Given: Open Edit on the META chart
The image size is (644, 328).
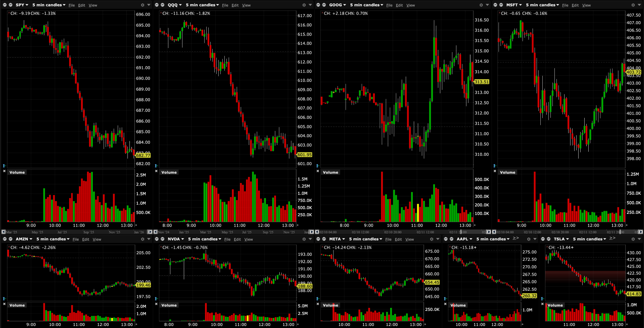Looking at the screenshot, I should (x=398, y=239).
